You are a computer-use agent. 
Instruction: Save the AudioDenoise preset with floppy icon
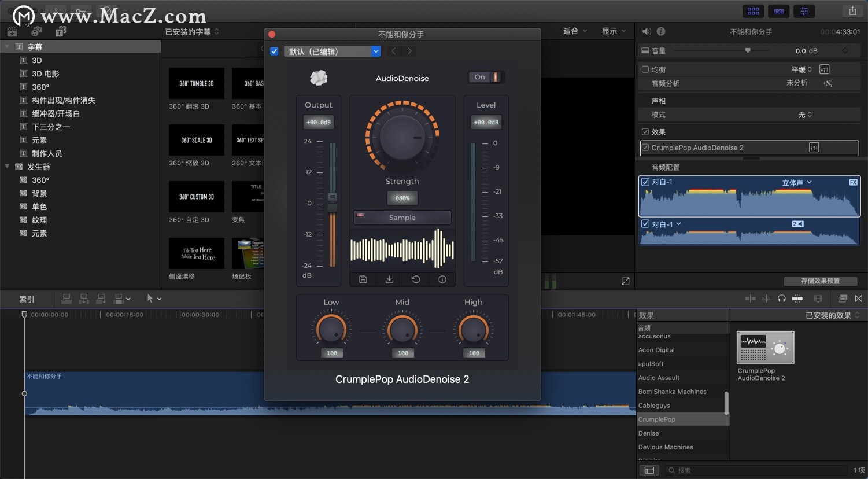(x=363, y=279)
